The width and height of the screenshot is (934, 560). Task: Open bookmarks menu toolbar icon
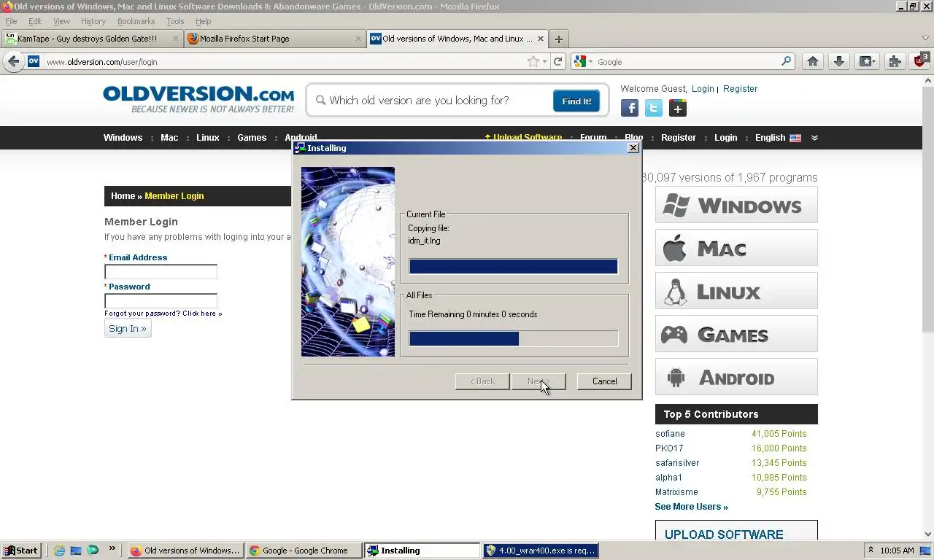867,62
